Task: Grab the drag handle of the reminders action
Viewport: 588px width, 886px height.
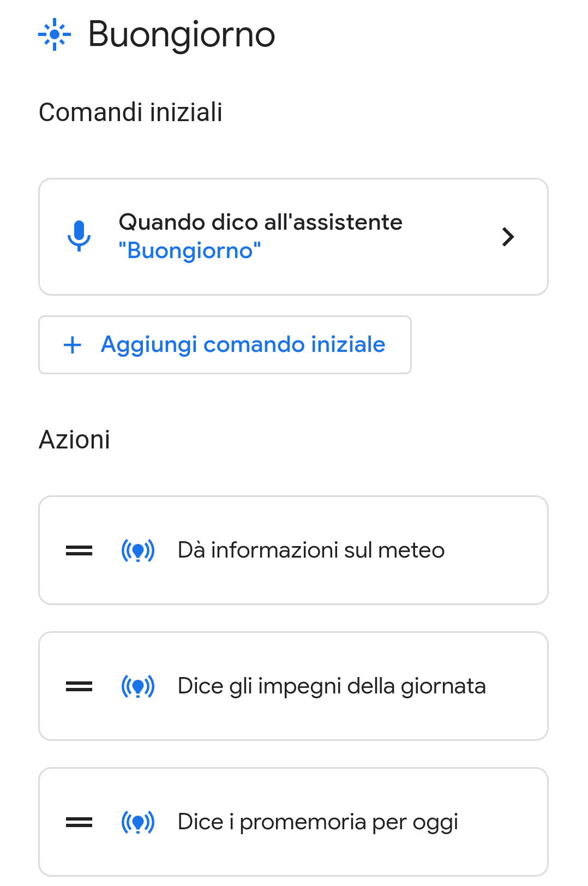Action: pyautogui.click(x=79, y=821)
